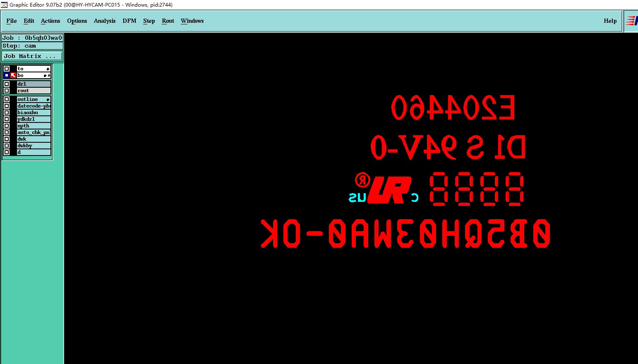Select the rout layer name

click(x=34, y=91)
